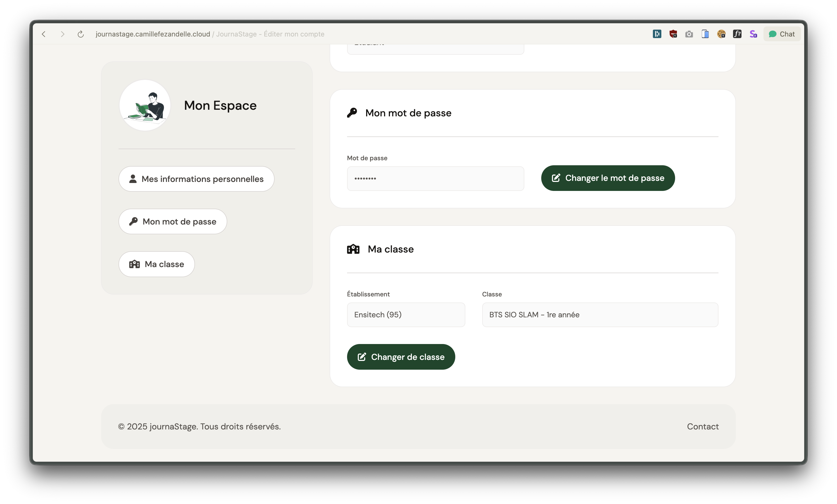Follow the Contact link in the footer

(703, 427)
